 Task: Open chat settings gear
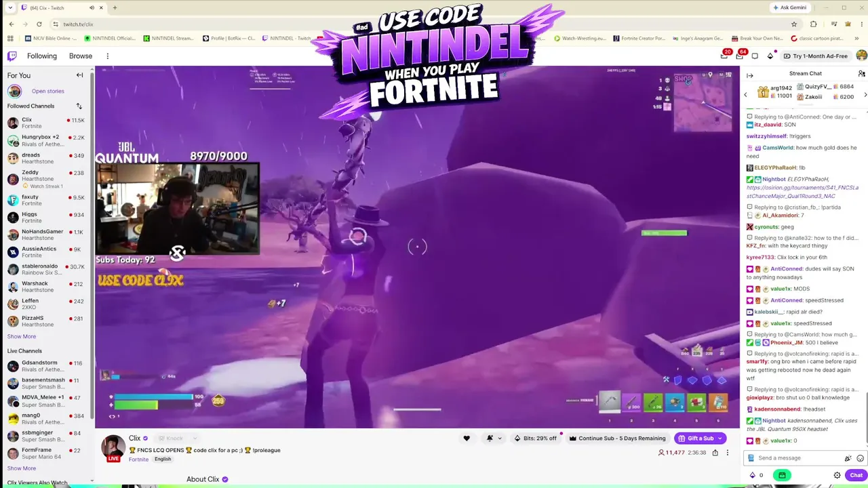point(837,475)
